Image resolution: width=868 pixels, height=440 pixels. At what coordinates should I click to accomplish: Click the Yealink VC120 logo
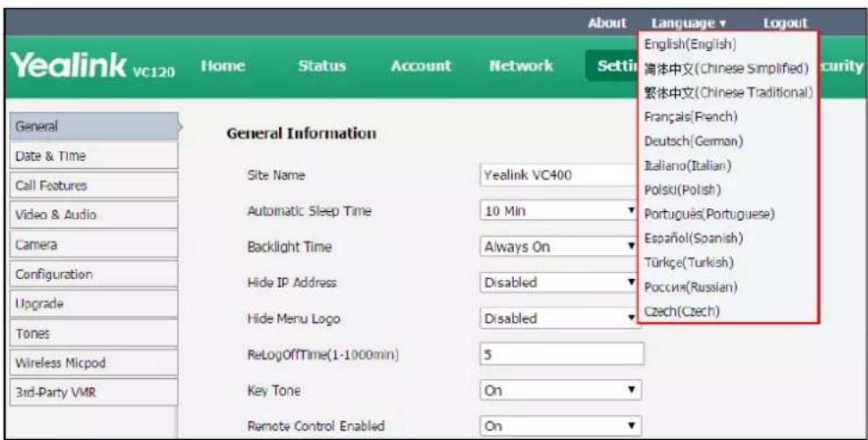[x=93, y=65]
